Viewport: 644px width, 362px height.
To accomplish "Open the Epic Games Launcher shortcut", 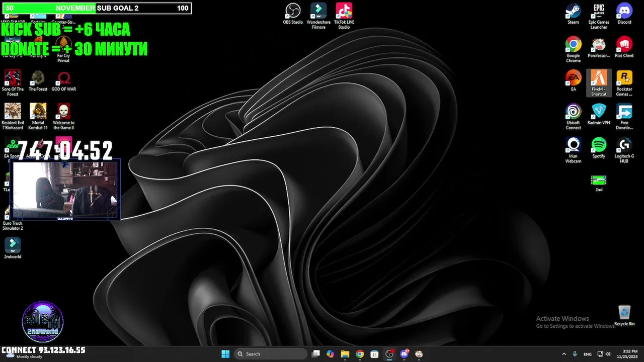I will [x=599, y=16].
